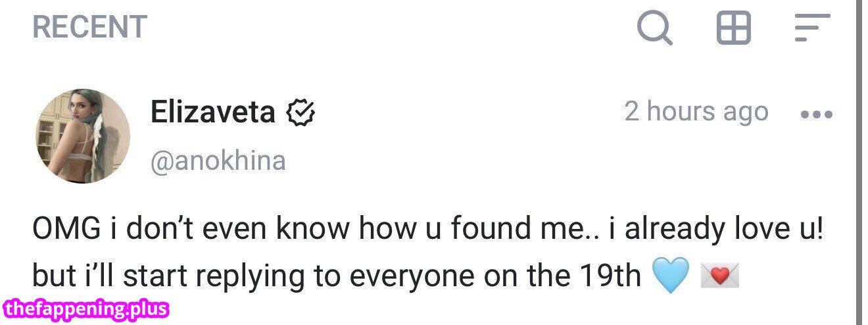Click the "2 hours ago" timestamp
Screen dimensions: 868x325
tap(696, 112)
